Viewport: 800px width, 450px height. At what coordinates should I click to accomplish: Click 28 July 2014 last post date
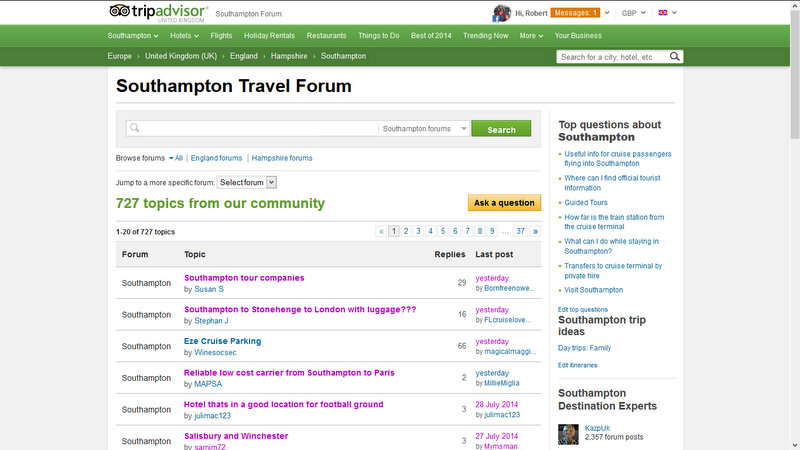(x=496, y=405)
